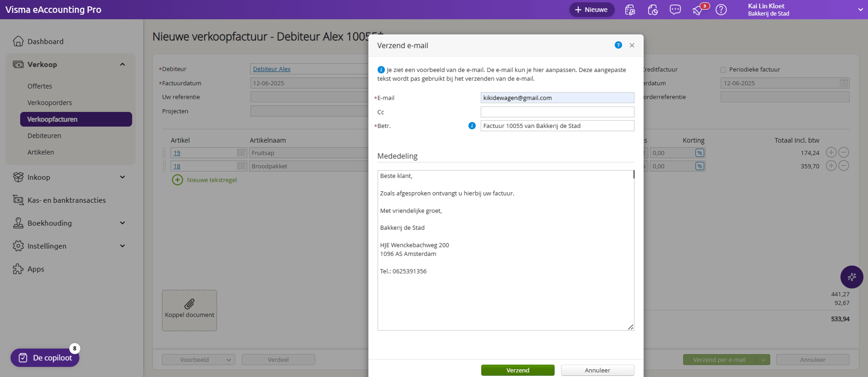Viewport: 868px width, 377px height.
Task: Toggle percent discount button on Broodpakket row
Action: [x=699, y=166]
